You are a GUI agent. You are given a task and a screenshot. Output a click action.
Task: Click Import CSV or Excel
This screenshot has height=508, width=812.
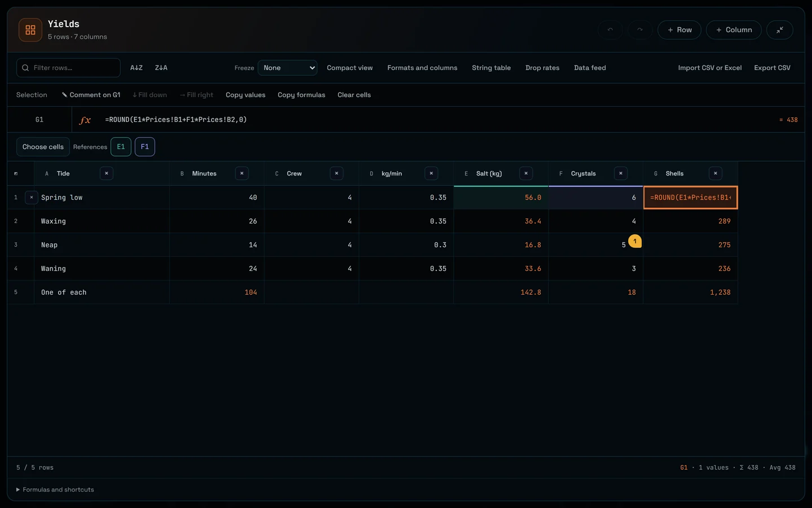click(710, 68)
